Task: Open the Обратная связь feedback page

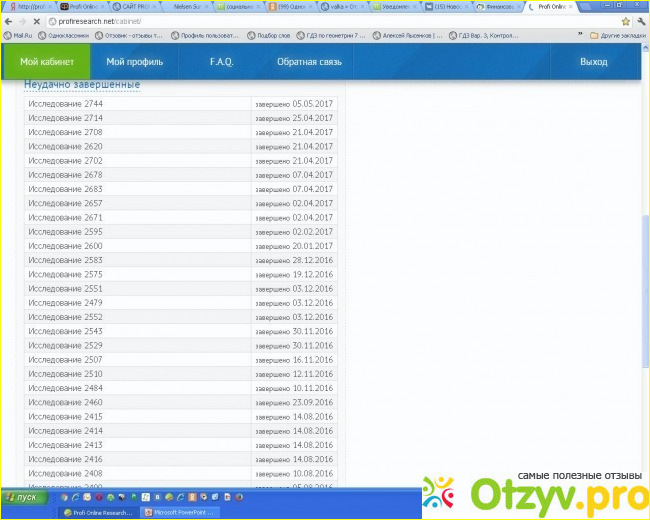Action: pos(309,62)
